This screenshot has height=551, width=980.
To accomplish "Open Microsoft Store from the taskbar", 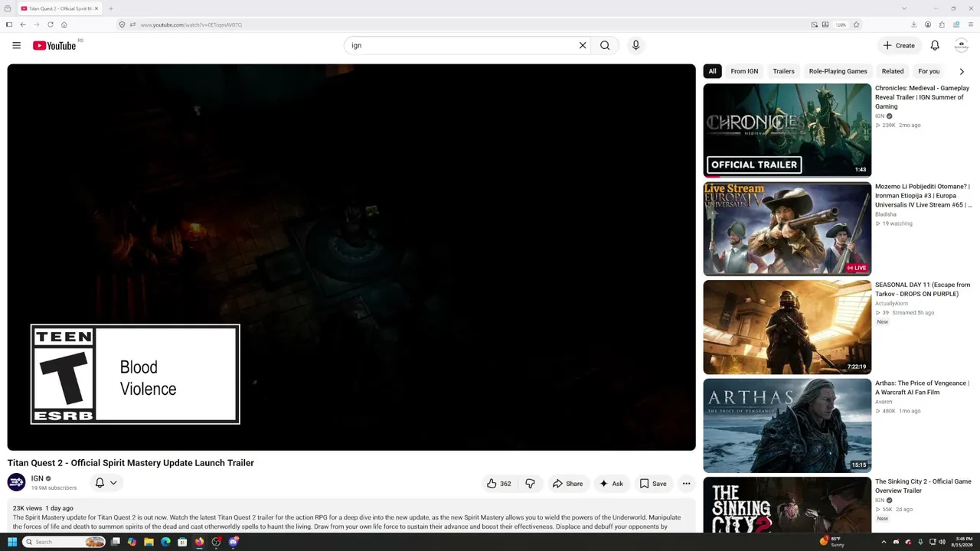I will [182, 542].
